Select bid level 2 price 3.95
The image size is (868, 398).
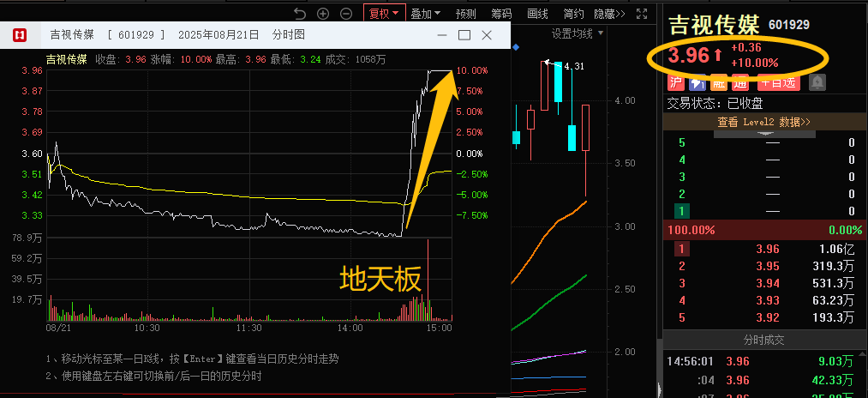tap(767, 266)
